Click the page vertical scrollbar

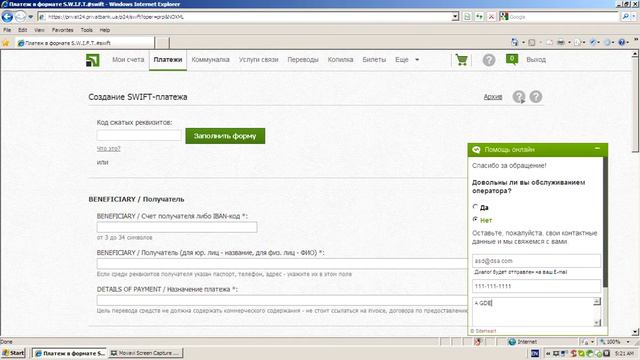636,105
